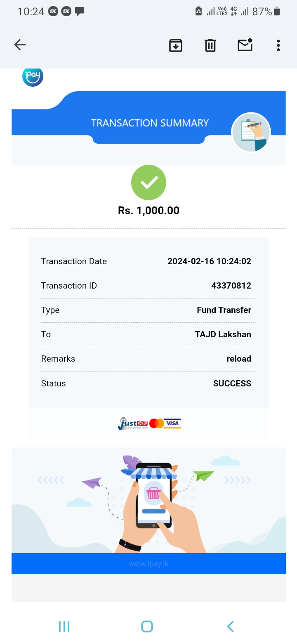This screenshot has height=644, width=297.
Task: Tap the Rs. 1,000.00 amount
Action: [148, 211]
